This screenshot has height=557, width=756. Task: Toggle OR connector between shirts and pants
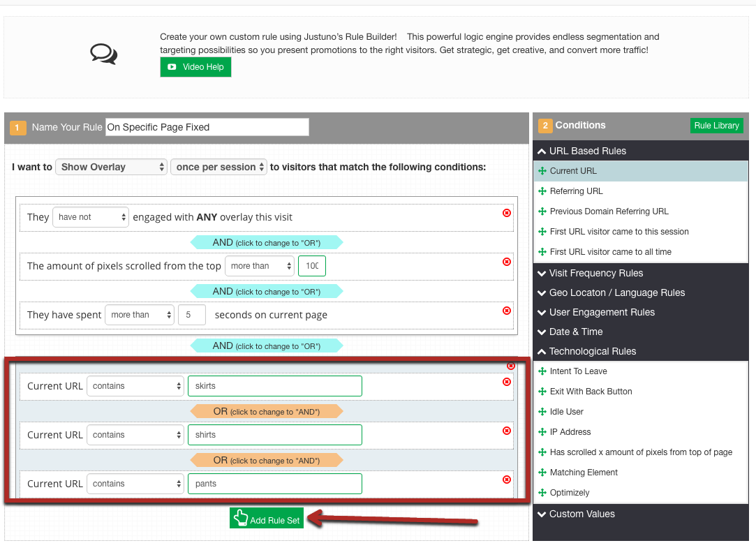pos(267,460)
